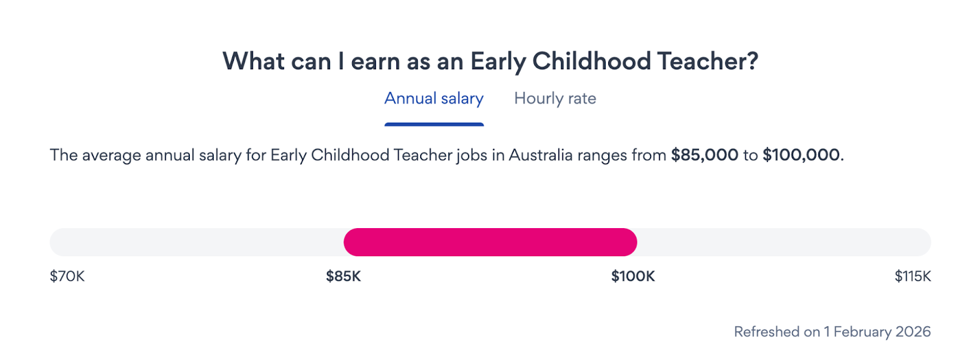980x355 pixels.
Task: Click the $115K maximum label
Action: pyautogui.click(x=912, y=277)
